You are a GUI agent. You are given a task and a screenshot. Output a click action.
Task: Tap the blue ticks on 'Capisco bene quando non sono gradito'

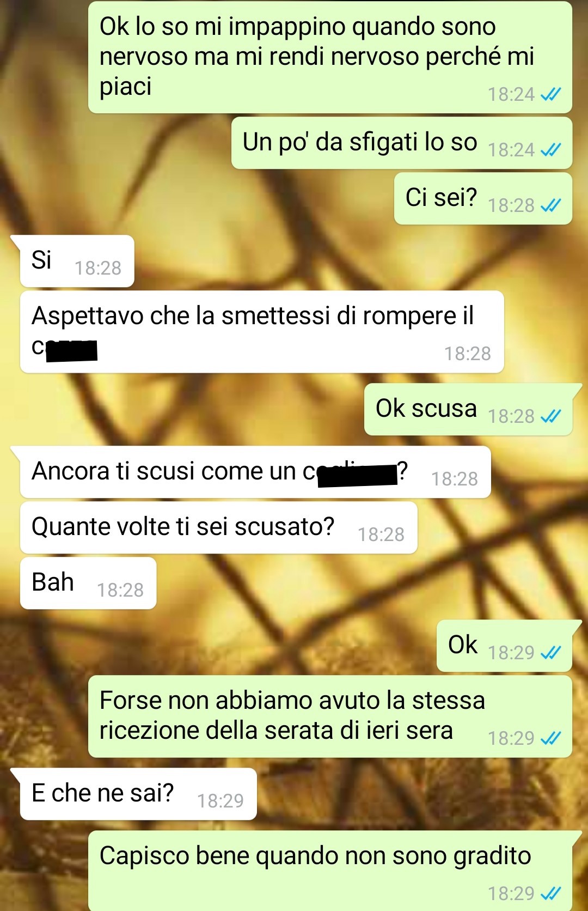click(x=550, y=894)
